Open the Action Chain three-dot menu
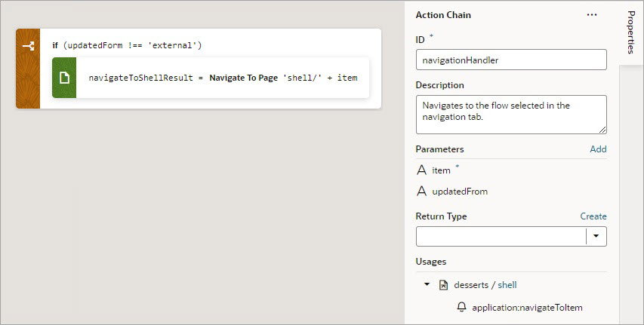The height and width of the screenshot is (325, 644). (x=592, y=15)
